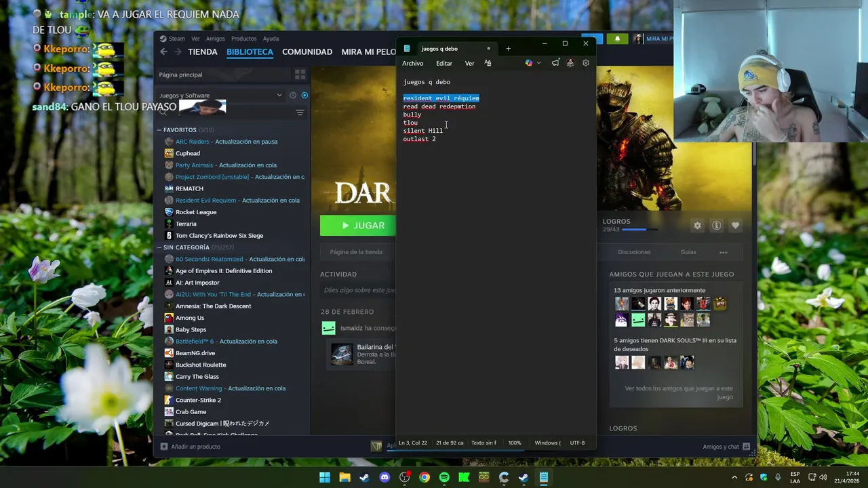Add Dark Souls III to favorites heart icon
Viewport: 868px width, 488px height.
point(735,225)
